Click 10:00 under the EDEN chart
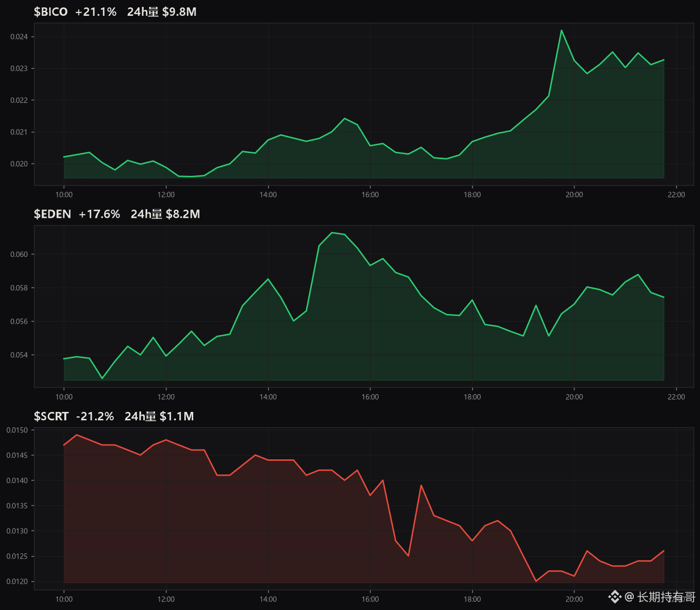700x610 pixels. pos(64,397)
